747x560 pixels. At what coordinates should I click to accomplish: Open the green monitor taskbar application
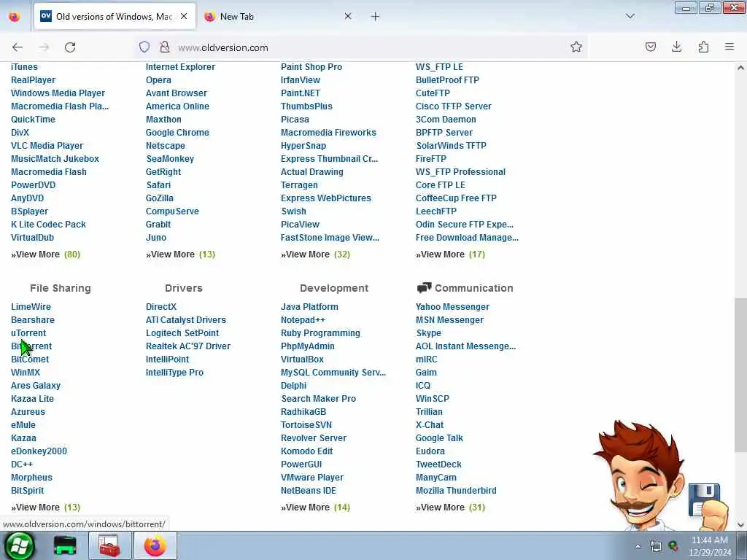pyautogui.click(x=65, y=545)
